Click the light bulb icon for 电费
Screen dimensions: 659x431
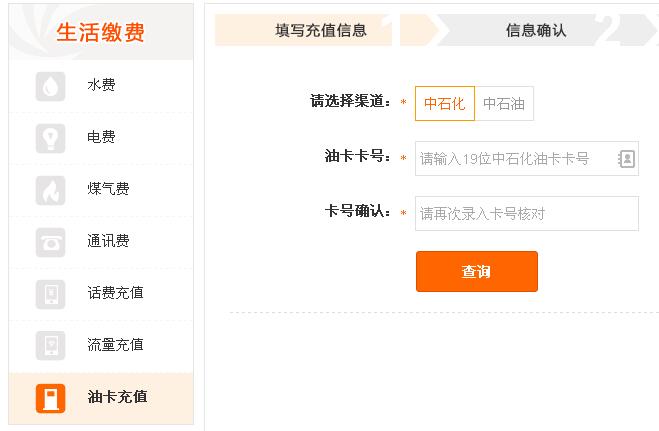(50, 138)
